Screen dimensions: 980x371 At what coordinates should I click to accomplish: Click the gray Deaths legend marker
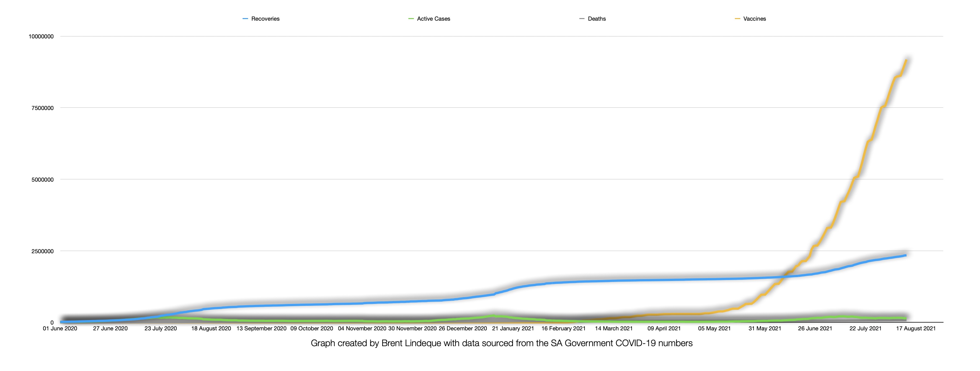582,19
